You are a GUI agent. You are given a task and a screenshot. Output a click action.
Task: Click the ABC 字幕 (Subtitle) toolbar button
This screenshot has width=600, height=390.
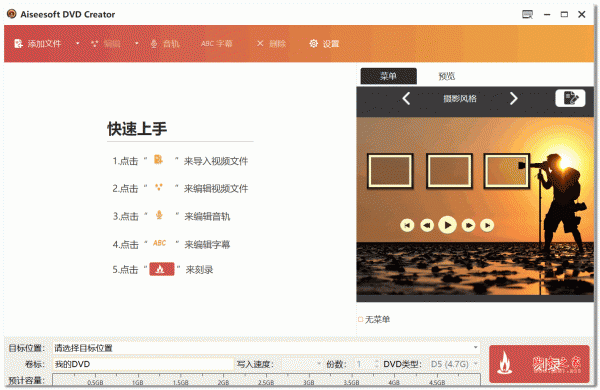point(217,44)
